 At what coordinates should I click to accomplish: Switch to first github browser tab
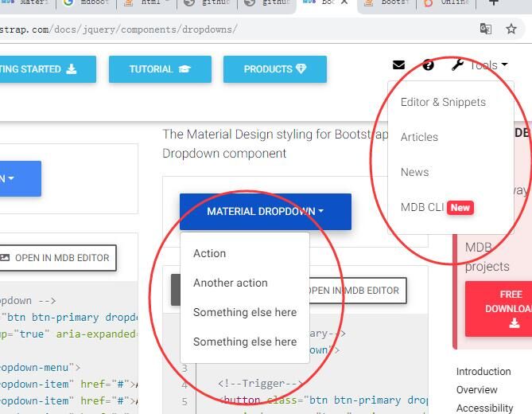(x=208, y=2)
